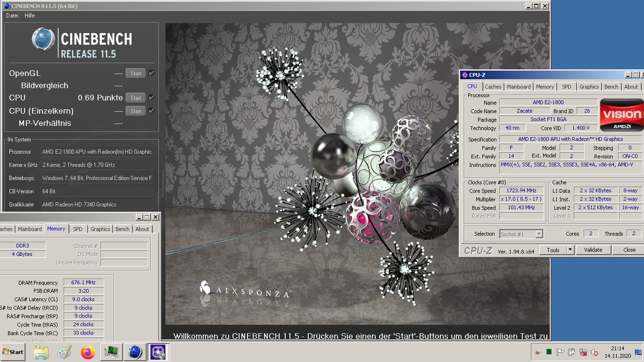The image size is (644, 362).
Task: Click the Tools button in CPU-Z
Action: (x=553, y=250)
